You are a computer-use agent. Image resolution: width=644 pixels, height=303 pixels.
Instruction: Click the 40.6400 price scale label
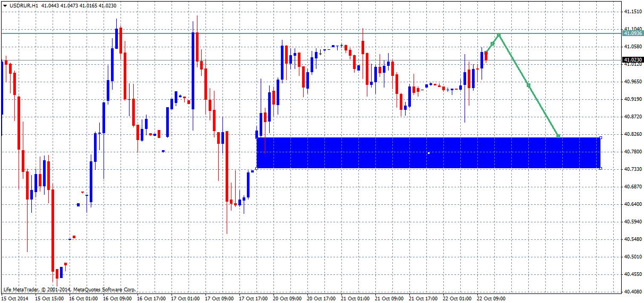click(x=633, y=204)
